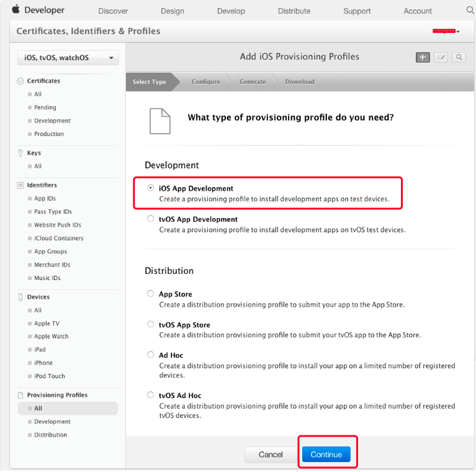
Task: Click the Certificates section heading
Action: point(43,81)
